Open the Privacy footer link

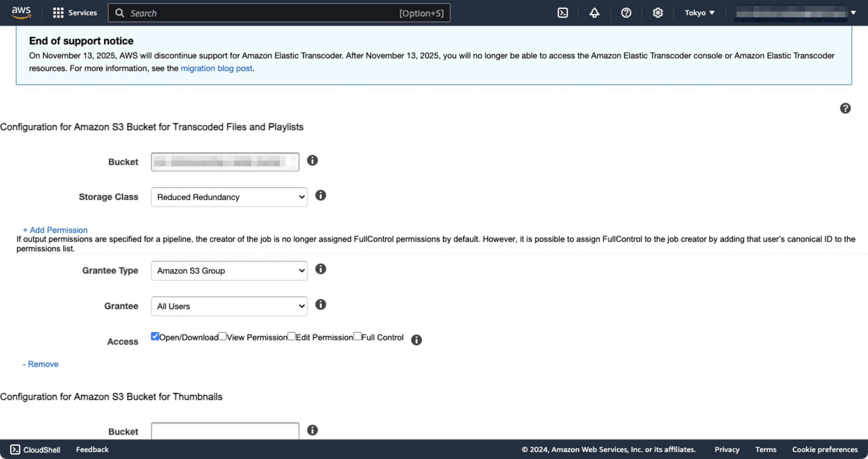[727, 449]
